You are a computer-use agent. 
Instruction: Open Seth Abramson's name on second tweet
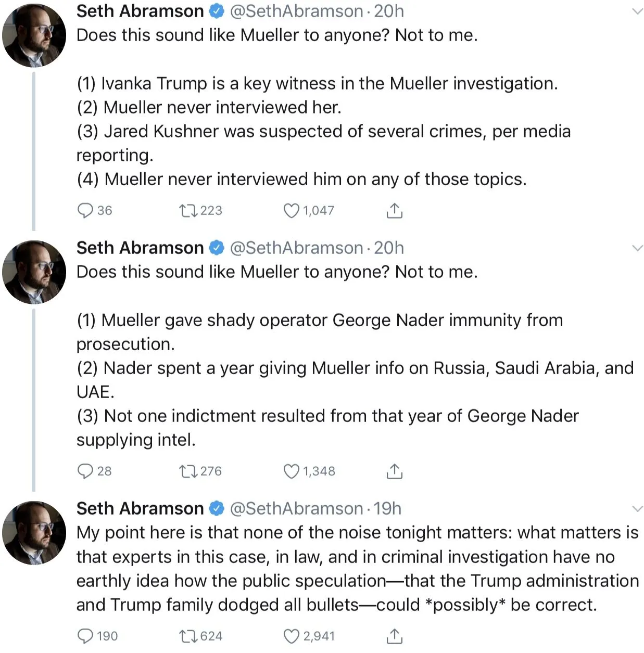(x=140, y=248)
